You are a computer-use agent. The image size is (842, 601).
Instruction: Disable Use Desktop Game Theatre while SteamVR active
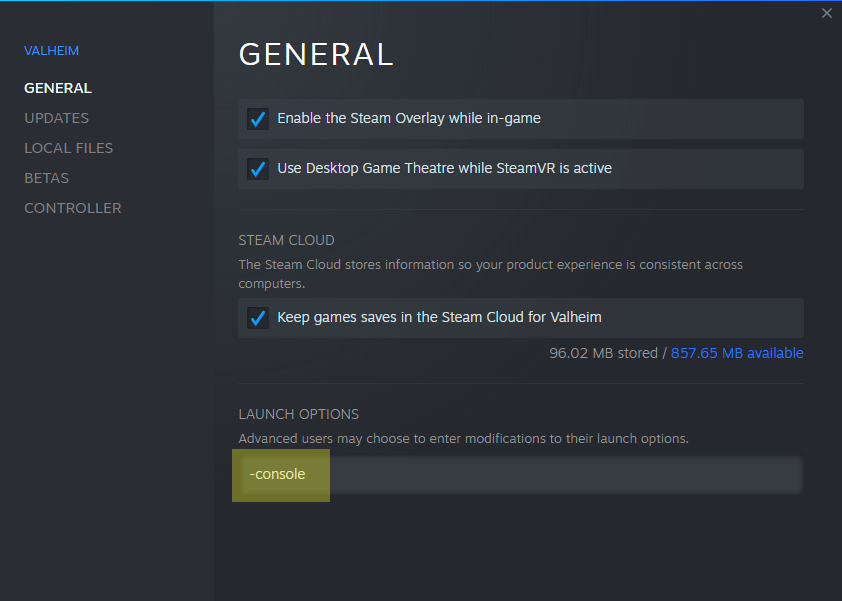point(258,168)
